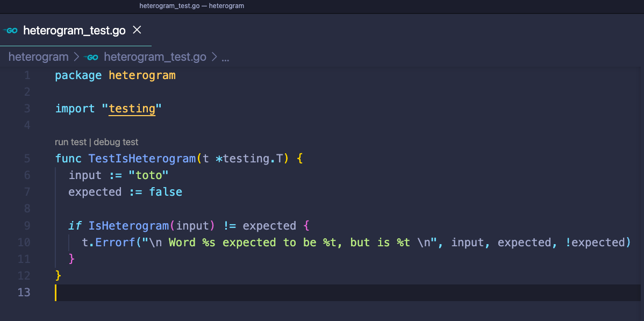
Task: Click the Go icon on the editor tab
Action: pyautogui.click(x=10, y=31)
